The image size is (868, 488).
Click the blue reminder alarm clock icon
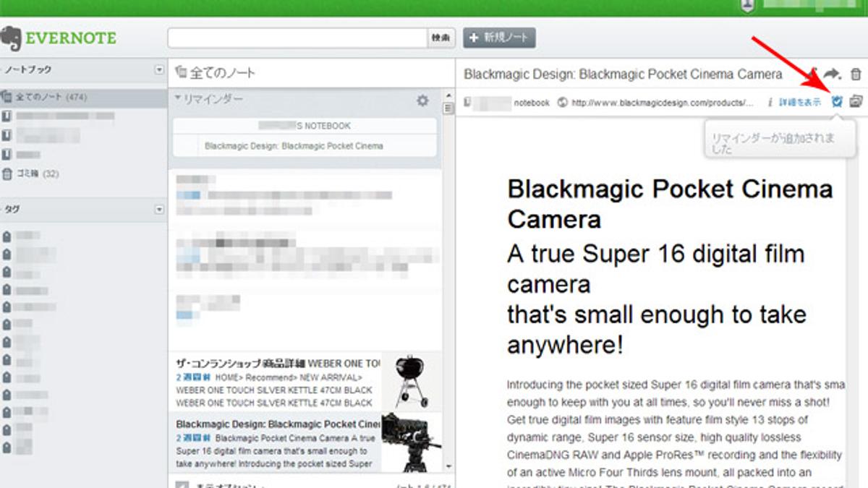click(837, 102)
